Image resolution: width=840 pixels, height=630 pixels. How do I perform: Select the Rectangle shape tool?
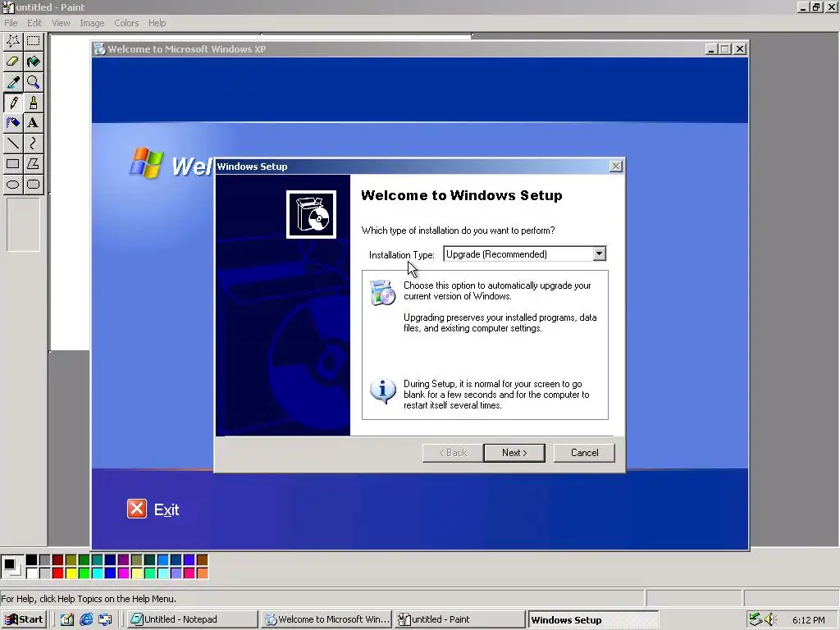[13, 164]
